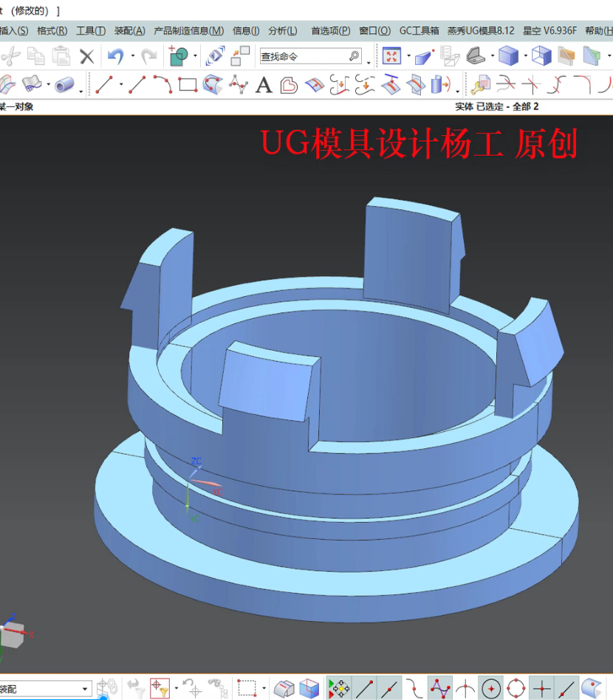613x700 pixels.
Task: Enable the center point snap option
Action: [x=491, y=687]
